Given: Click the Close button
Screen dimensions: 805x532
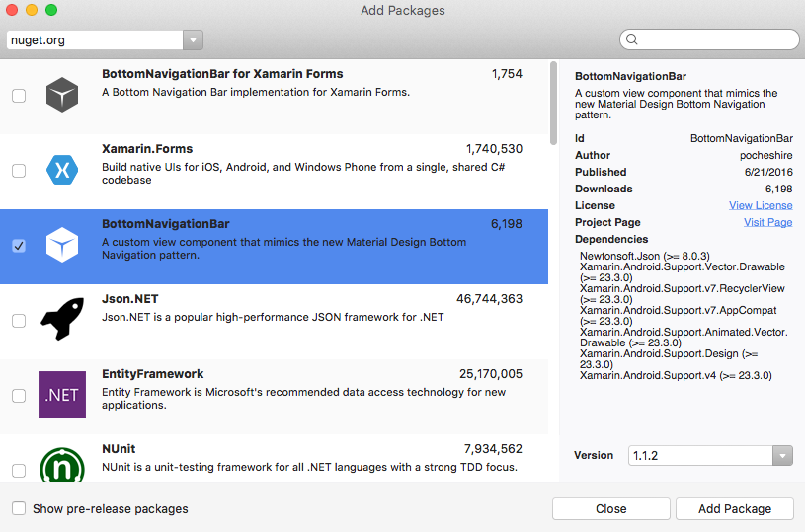Looking at the screenshot, I should point(611,509).
